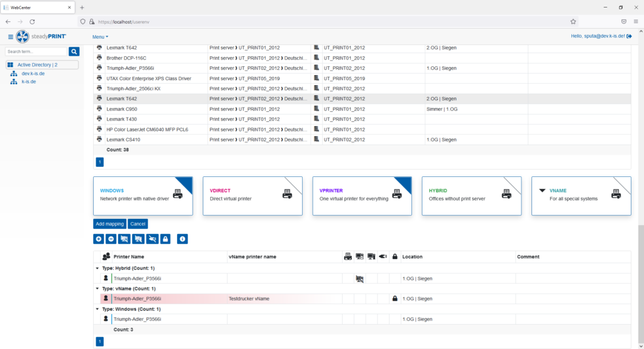Click the user icon in the Windows Triumph-Adler row
The width and height of the screenshot is (644, 349).
tap(106, 318)
